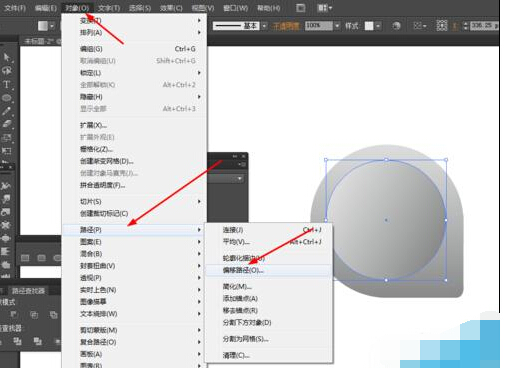This screenshot has height=368, width=505.
Task: Open the align options dropdown arrow
Action: [425, 26]
